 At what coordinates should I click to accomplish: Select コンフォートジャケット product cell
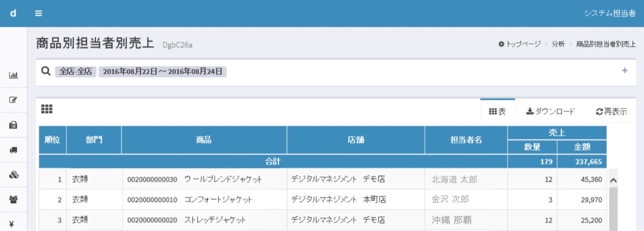click(x=204, y=199)
